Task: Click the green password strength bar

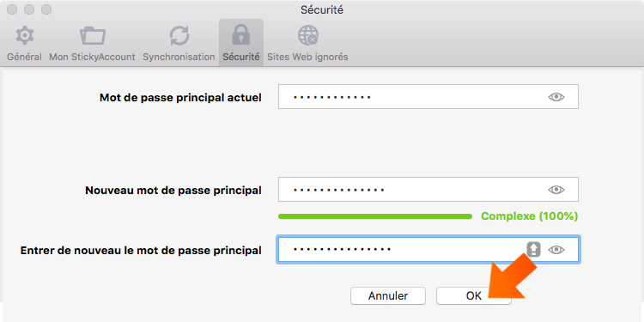Action: [375, 216]
